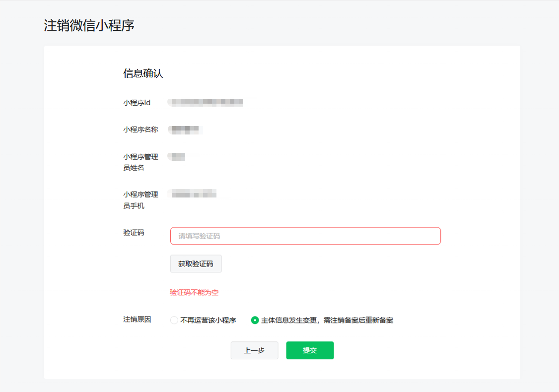Go back with the 上一步 button

254,350
